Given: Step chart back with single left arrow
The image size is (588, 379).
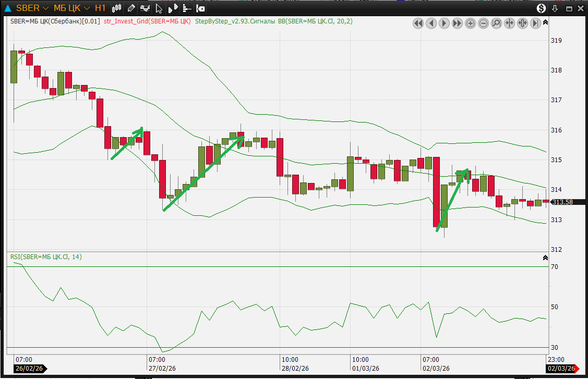Looking at the screenshot, I should click(x=431, y=23).
